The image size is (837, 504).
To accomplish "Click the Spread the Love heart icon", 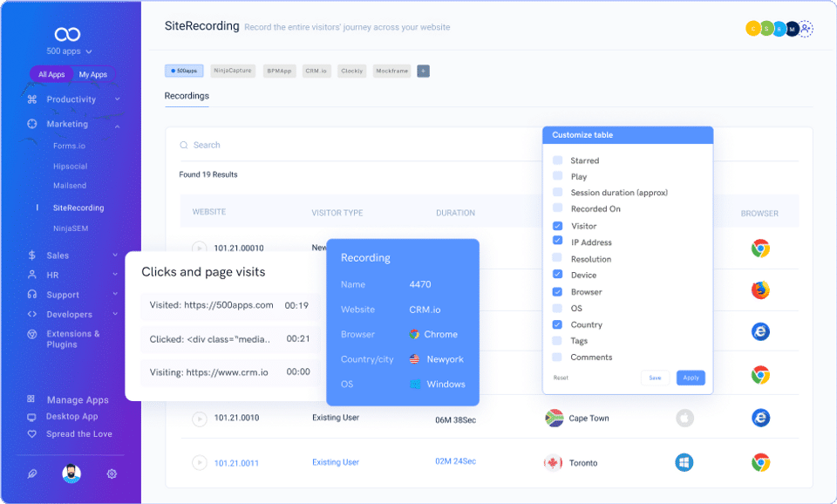I will point(32,434).
